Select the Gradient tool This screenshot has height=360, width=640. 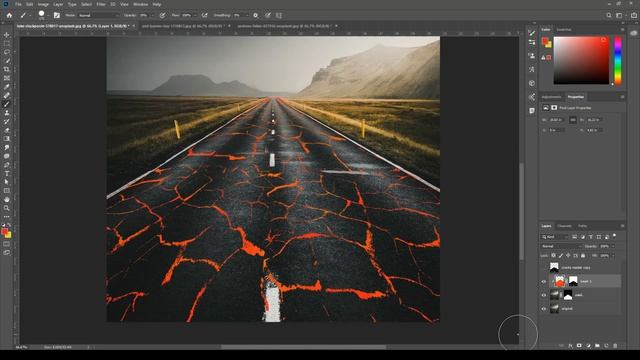tap(7, 139)
